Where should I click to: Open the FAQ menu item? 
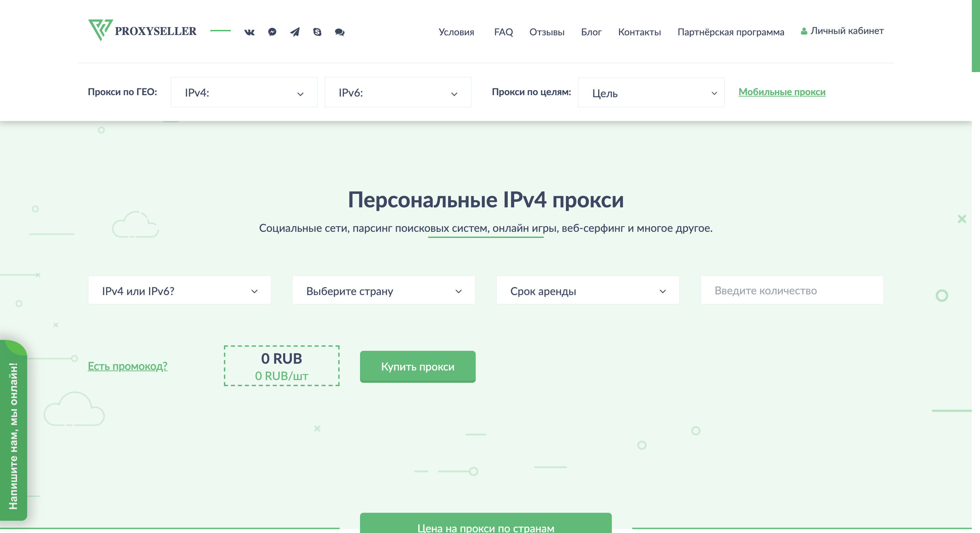(x=503, y=32)
